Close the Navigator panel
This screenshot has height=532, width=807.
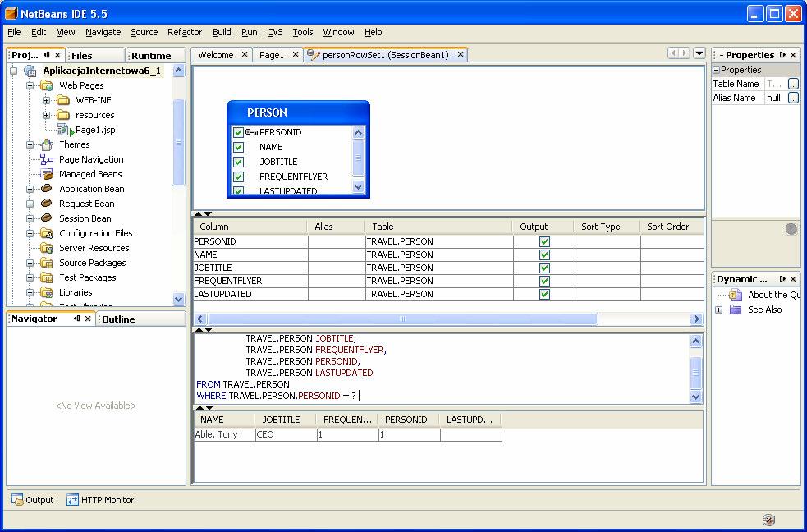tap(88, 319)
